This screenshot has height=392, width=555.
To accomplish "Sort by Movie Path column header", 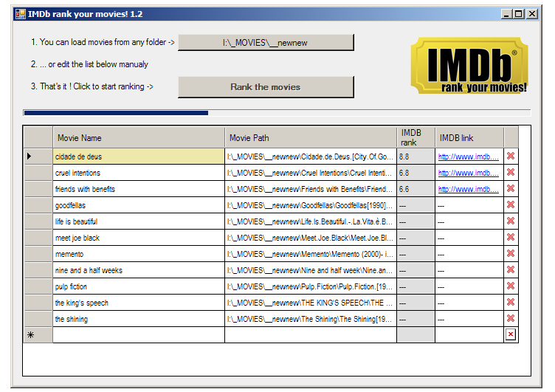I will [x=311, y=138].
